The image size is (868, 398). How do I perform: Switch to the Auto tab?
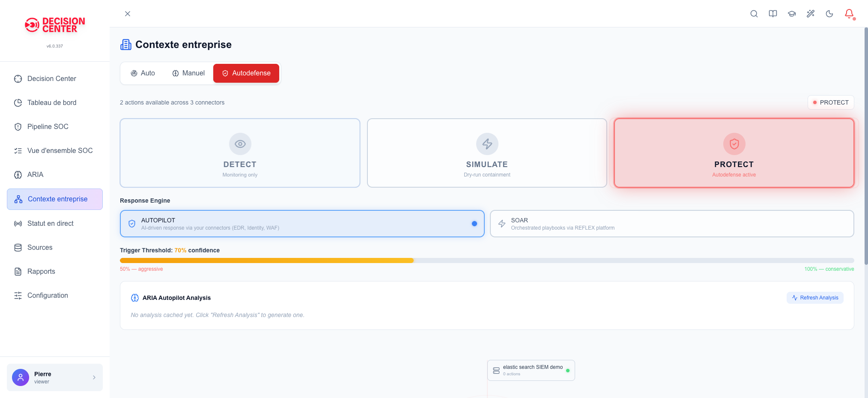point(143,73)
